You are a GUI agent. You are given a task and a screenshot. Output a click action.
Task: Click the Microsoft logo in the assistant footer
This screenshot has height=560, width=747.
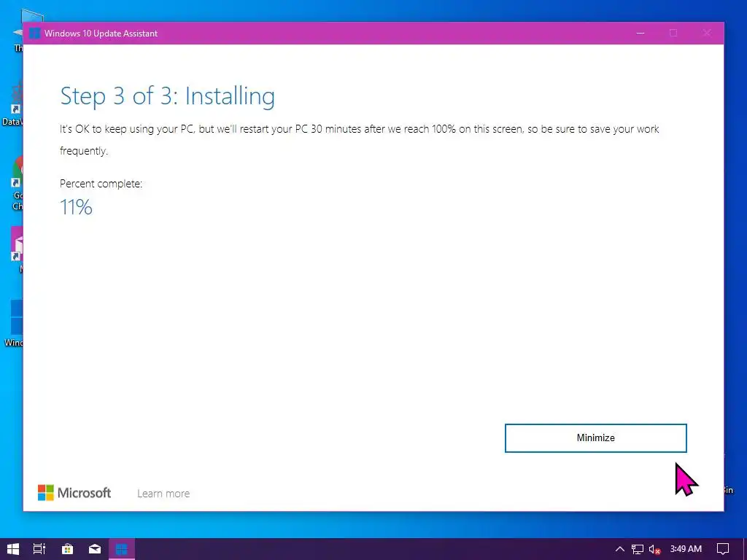pos(74,492)
